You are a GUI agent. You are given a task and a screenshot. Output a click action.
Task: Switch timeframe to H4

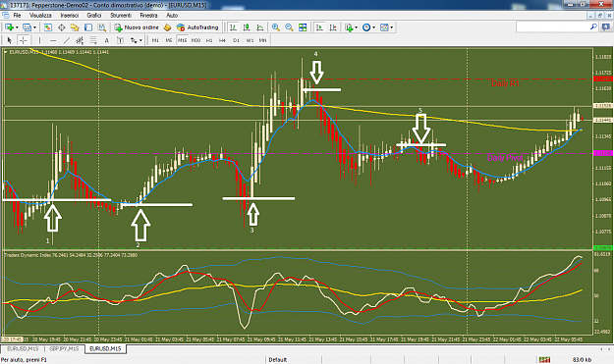pos(222,40)
